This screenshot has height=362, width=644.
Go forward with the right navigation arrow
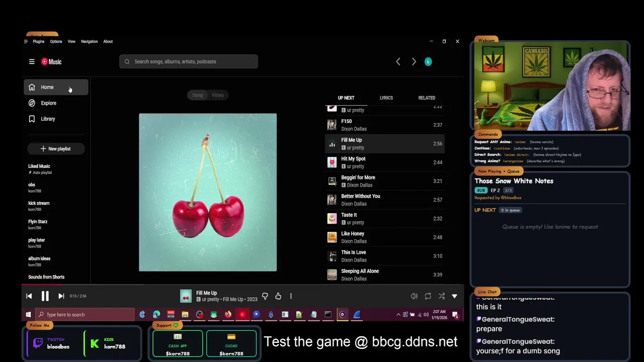click(414, 62)
